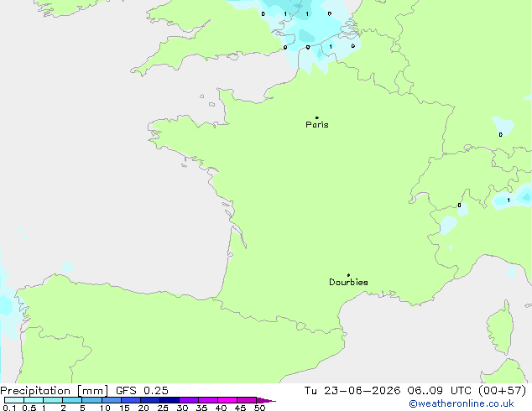The height and width of the screenshot is (411, 532).
Task: Click the '06..09 UTC' time range text
Action: (x=440, y=391)
